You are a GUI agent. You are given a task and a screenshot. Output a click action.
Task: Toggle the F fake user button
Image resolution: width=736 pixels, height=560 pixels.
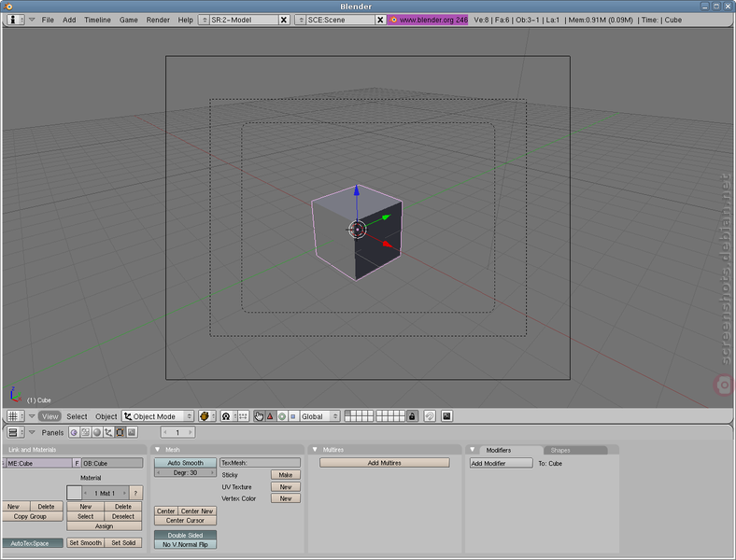(77, 463)
